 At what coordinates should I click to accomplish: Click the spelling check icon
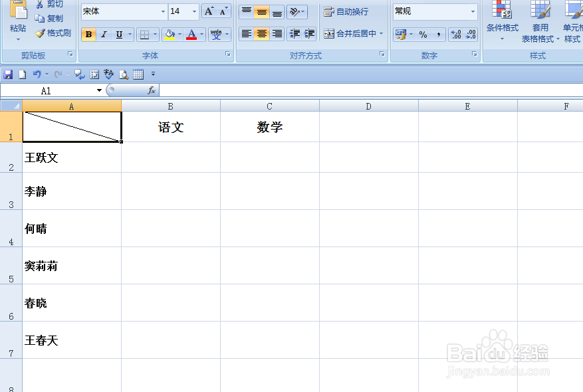coord(108,74)
